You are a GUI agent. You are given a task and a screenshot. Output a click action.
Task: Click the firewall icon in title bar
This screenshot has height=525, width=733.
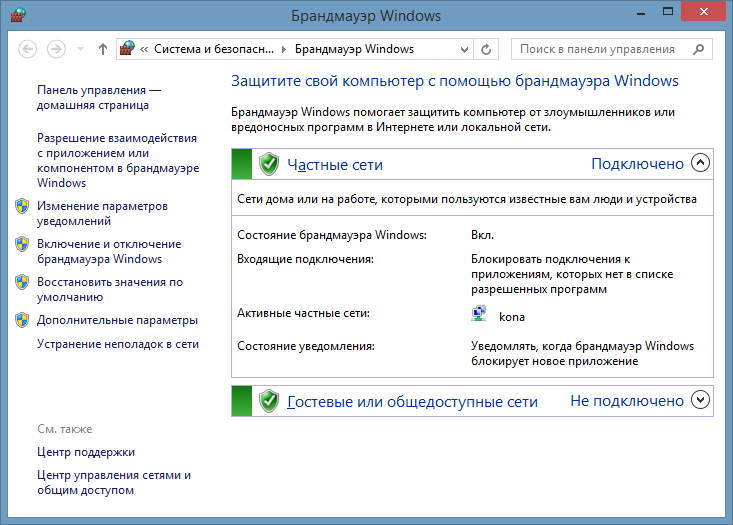click(18, 15)
